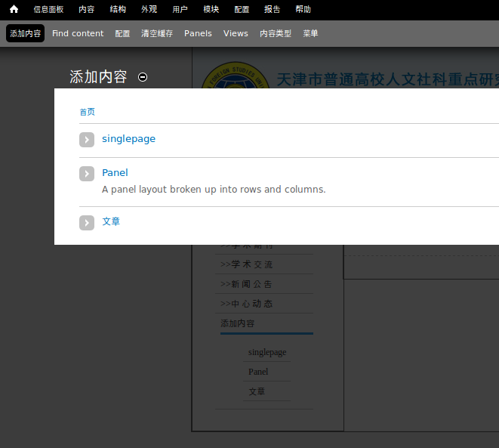Click >>中心动态 in the background sidebar
Viewport: 499px width, 448px height.
click(x=247, y=304)
